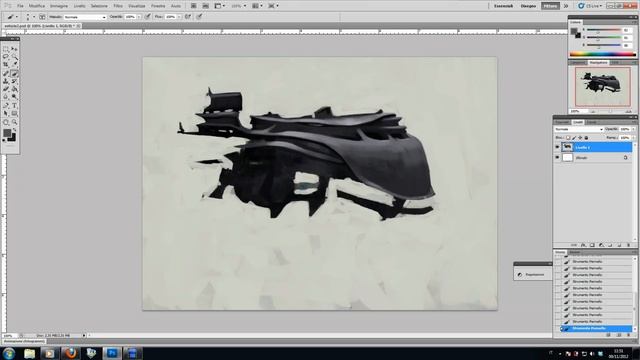Viewport: 640px width, 360px height.
Task: Select the Eyedropper tool
Action: pyautogui.click(x=14, y=64)
